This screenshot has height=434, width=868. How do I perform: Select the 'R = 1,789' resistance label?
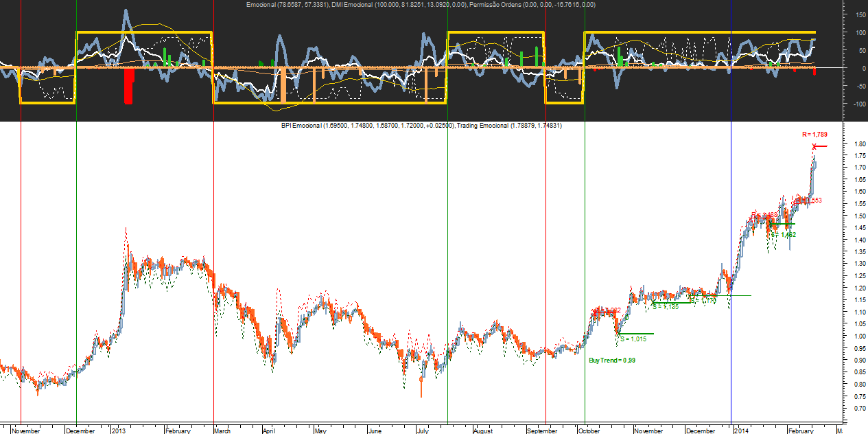coord(817,135)
